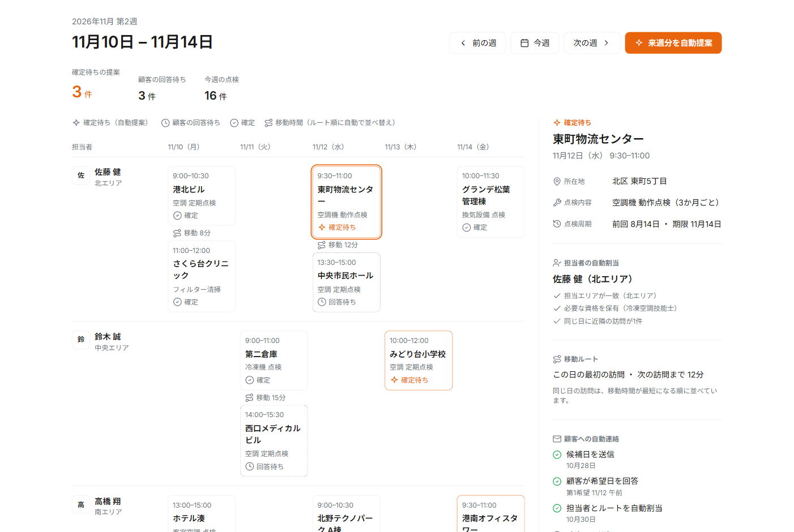This screenshot has width=794, height=532.
Task: Click 確定待ち sparkle on みどり台小学校 card
Action: coord(394,380)
